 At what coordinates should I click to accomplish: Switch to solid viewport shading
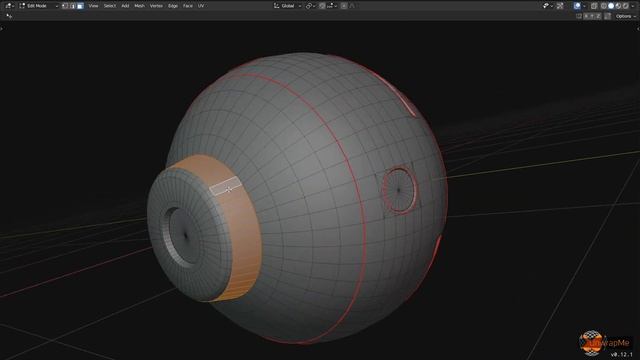[611, 6]
